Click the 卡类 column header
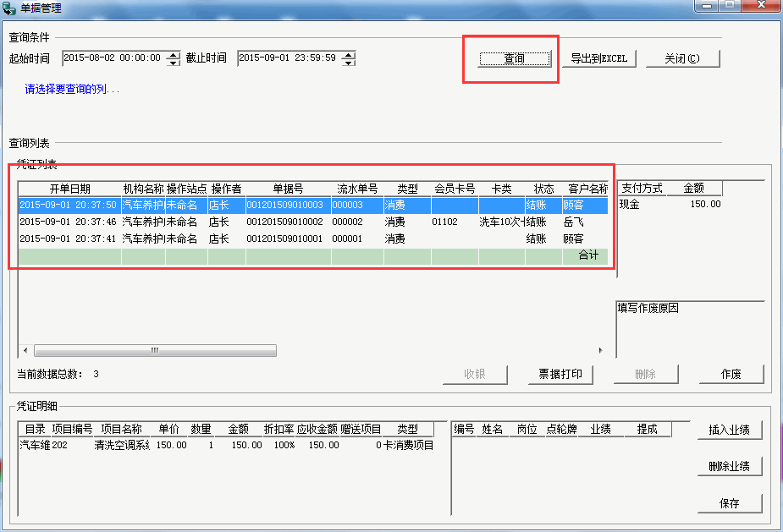 (x=501, y=189)
